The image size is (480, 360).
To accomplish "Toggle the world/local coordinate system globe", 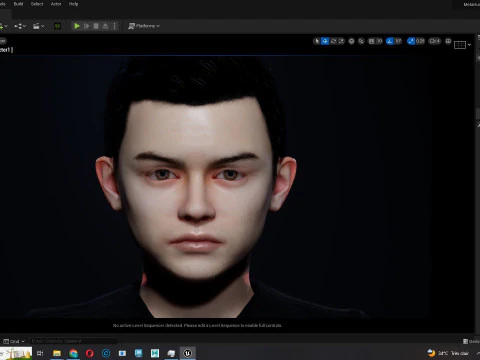I will (x=351, y=41).
